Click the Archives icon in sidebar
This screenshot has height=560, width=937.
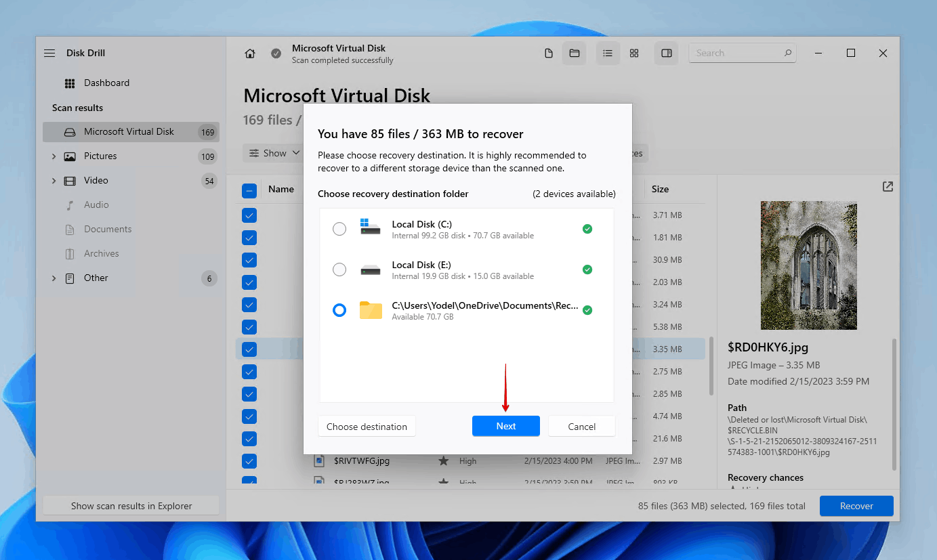pyautogui.click(x=70, y=254)
